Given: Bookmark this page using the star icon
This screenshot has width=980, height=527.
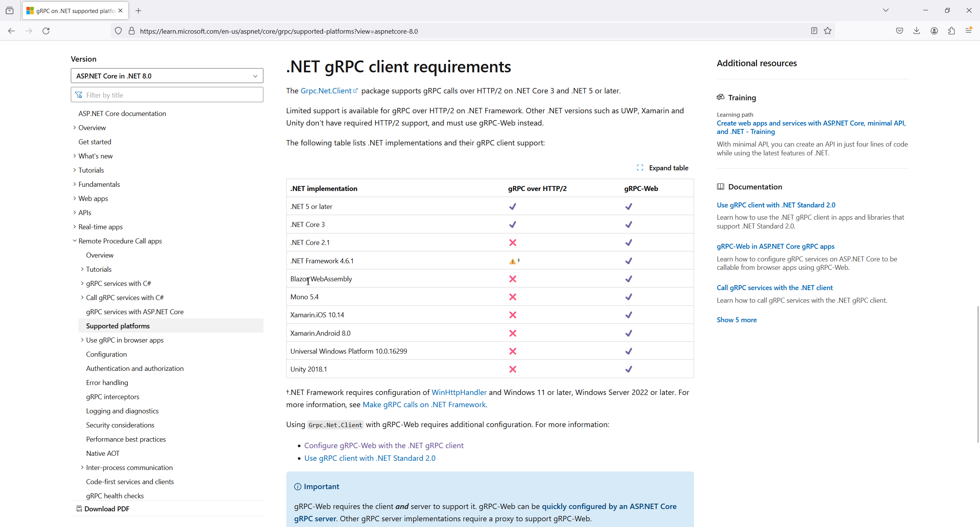Looking at the screenshot, I should click(x=827, y=31).
